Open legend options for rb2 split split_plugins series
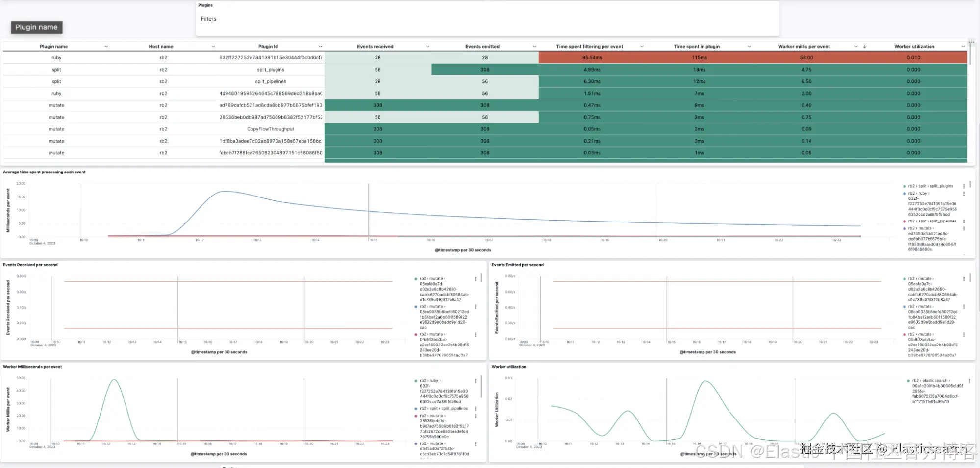980x468 pixels. [964, 186]
